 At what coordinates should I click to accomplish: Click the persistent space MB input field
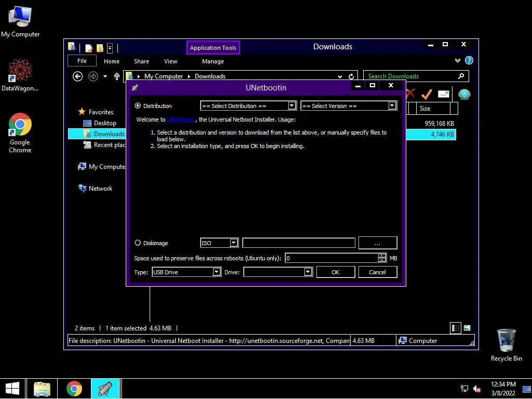click(x=331, y=258)
